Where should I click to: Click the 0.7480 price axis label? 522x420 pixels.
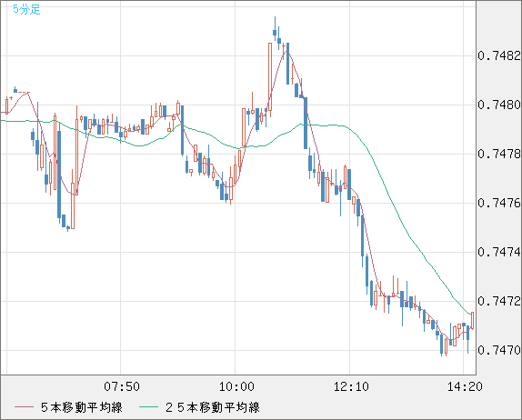pyautogui.click(x=499, y=105)
